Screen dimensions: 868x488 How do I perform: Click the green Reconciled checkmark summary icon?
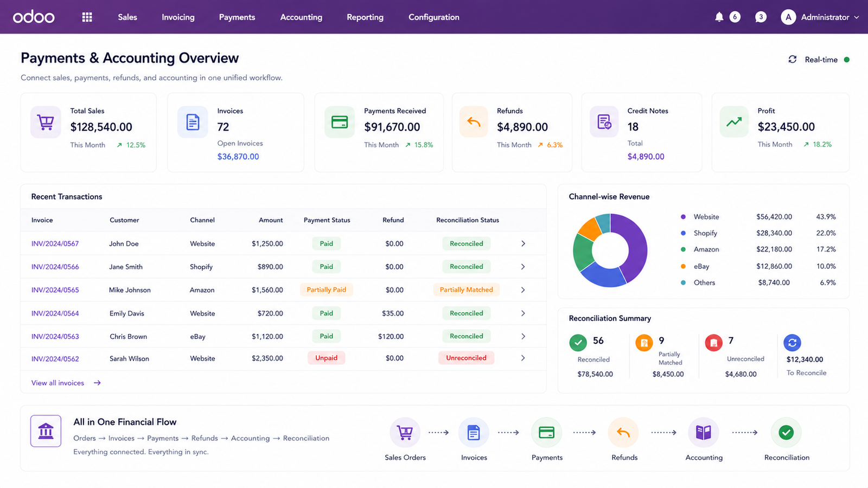click(578, 343)
